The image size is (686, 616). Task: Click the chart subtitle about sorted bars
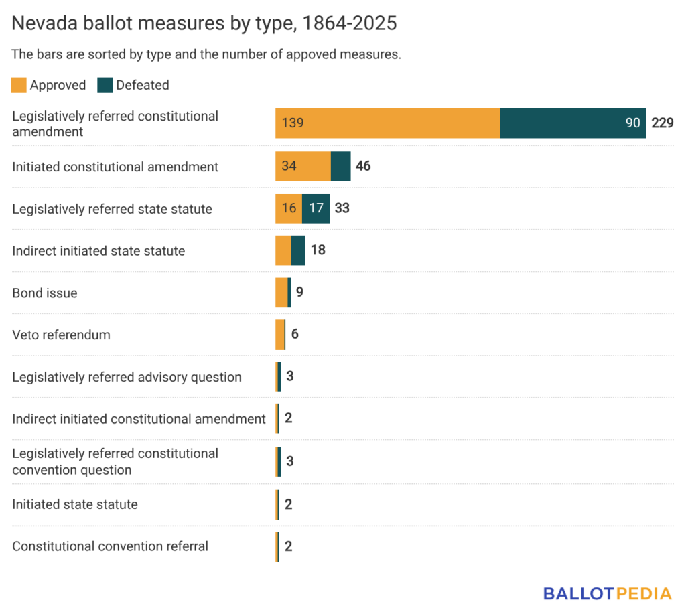point(206,54)
